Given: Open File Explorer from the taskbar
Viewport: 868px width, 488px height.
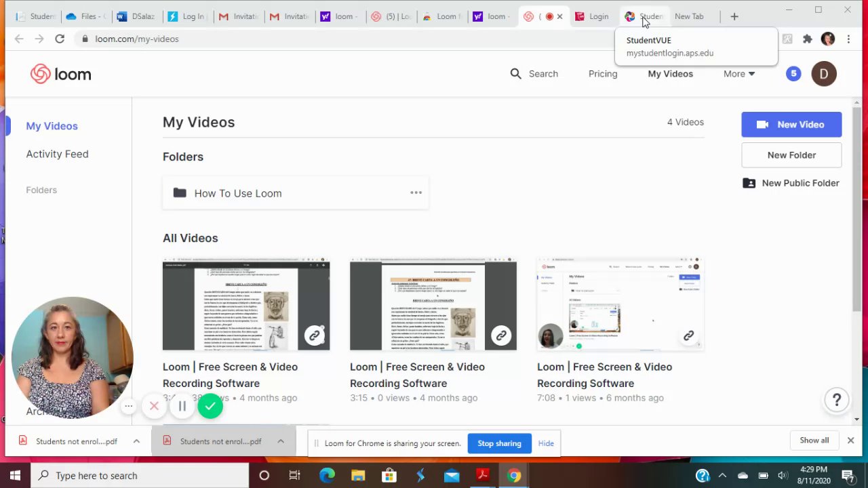Looking at the screenshot, I should click(358, 475).
